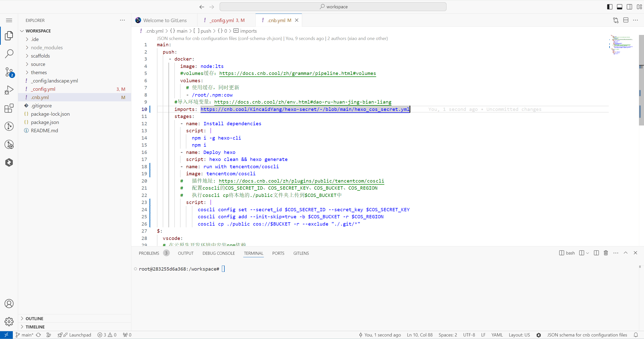Expand the themes folder in explorer
This screenshot has height=339, width=644.
point(39,72)
